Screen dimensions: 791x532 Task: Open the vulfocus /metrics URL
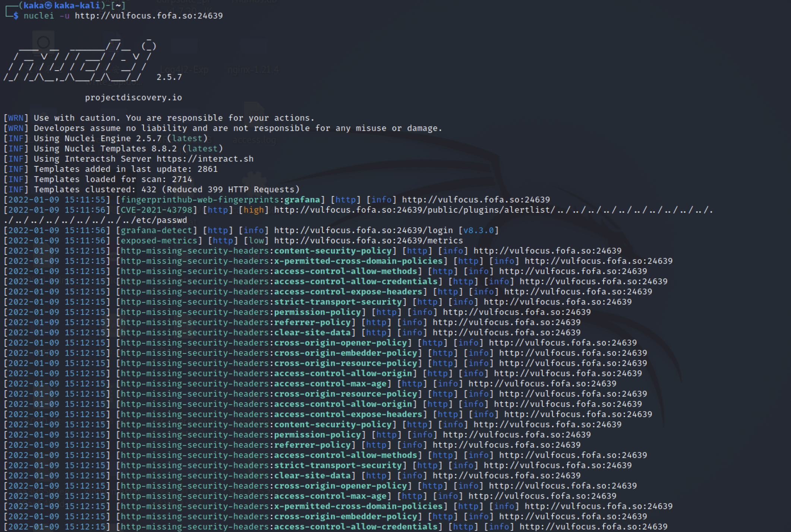pos(368,241)
